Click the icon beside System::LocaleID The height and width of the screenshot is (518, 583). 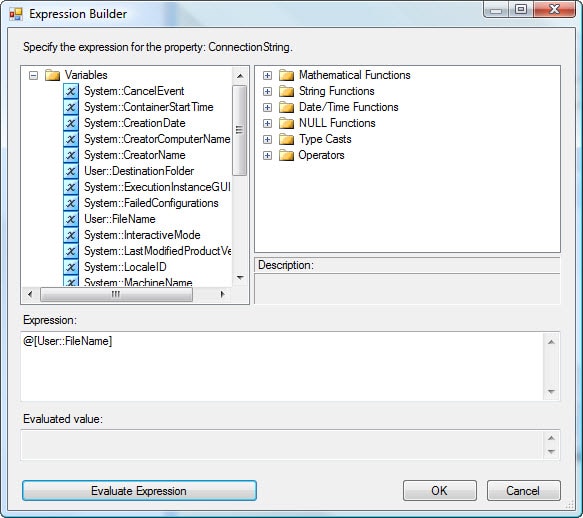71,267
